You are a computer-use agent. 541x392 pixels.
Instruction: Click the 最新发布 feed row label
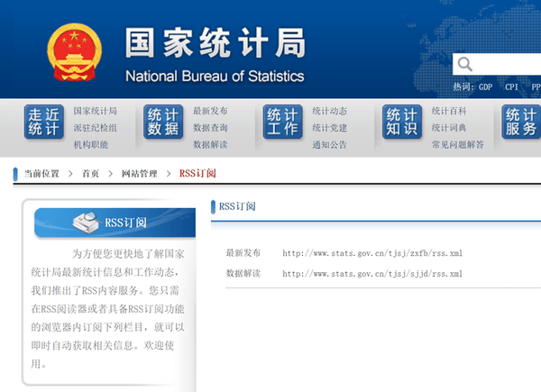[243, 253]
